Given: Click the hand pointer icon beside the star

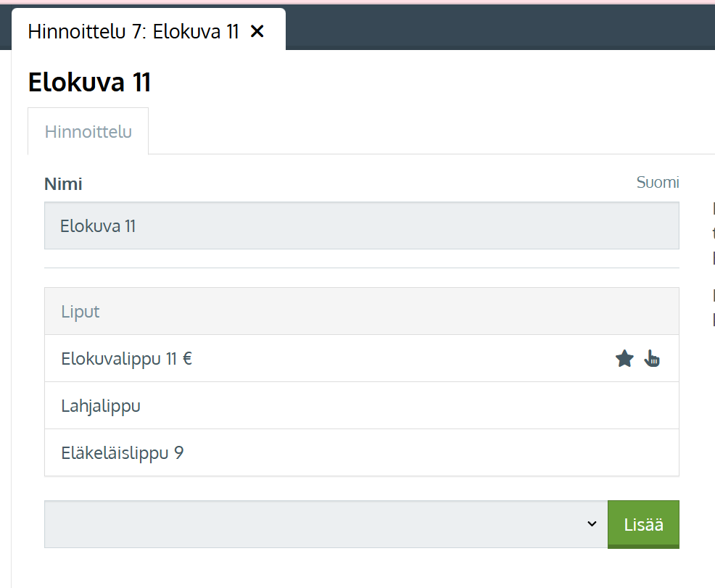Looking at the screenshot, I should tap(652, 358).
